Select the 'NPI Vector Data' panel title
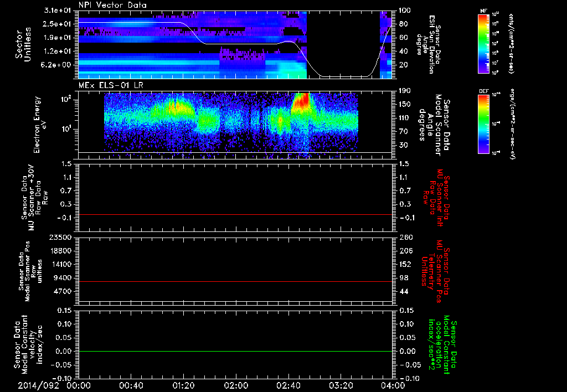Screen dimensions: 567x392 coord(112,5)
